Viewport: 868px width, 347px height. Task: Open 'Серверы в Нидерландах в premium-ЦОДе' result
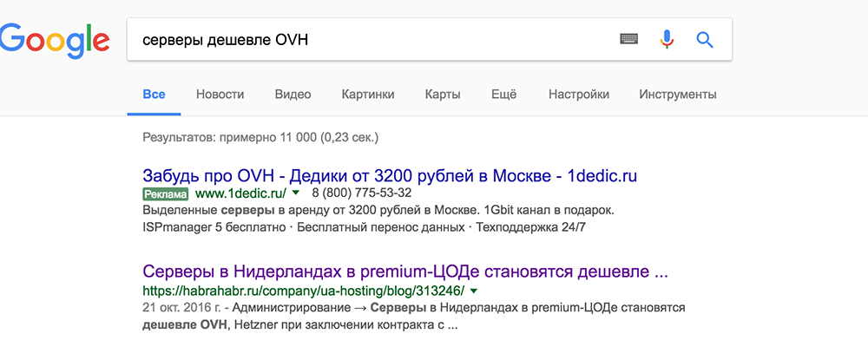click(x=405, y=272)
